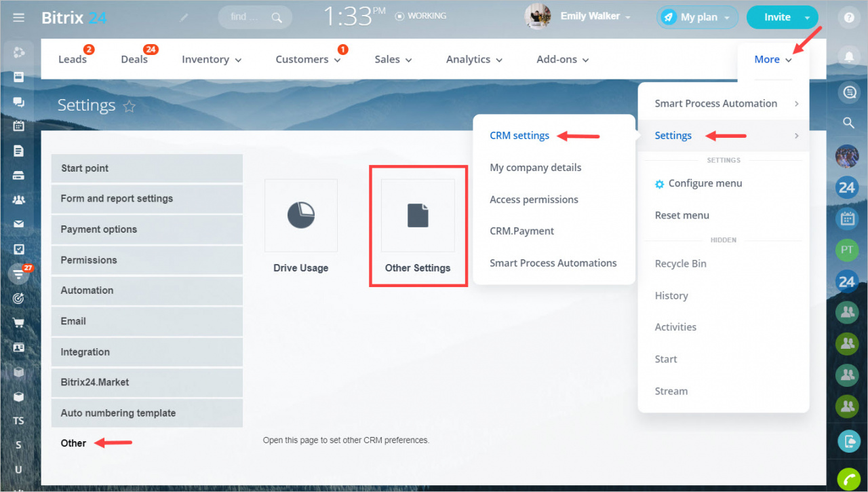Viewport: 868px width, 492px height.
Task: Open the mail envelope icon in left sidebar
Action: 18,224
